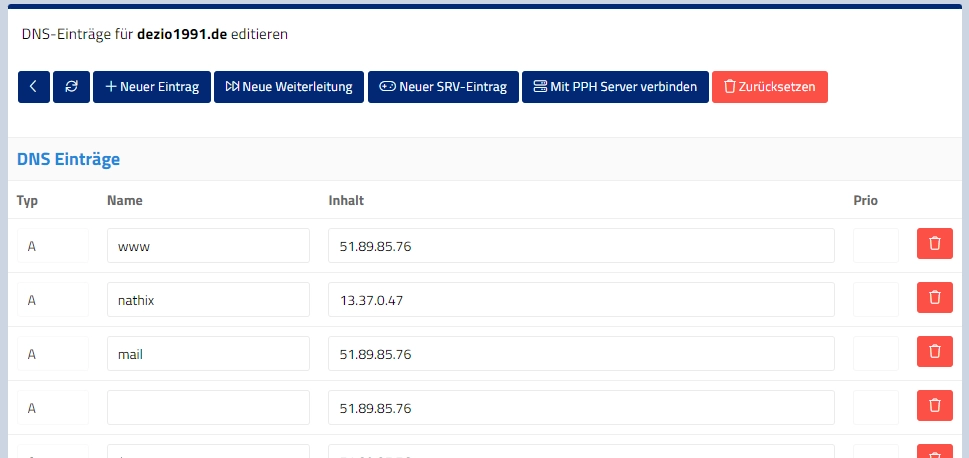Click the Typ field of the empty-name row
Viewport: 969px width, 458px height.
click(53, 407)
